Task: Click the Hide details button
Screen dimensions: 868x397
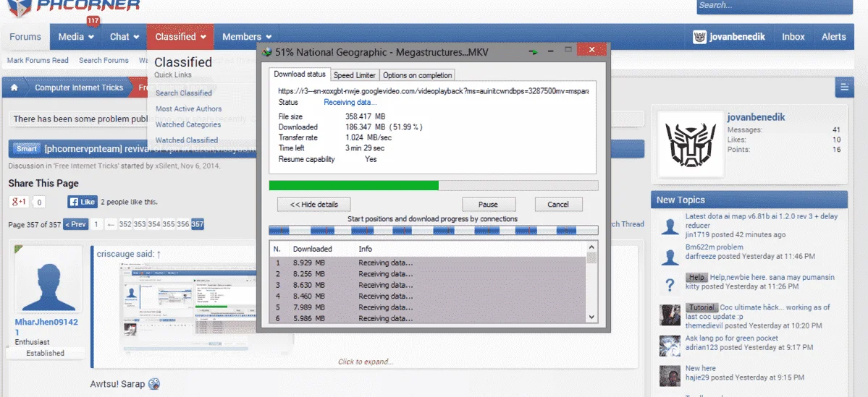Action: coord(314,204)
